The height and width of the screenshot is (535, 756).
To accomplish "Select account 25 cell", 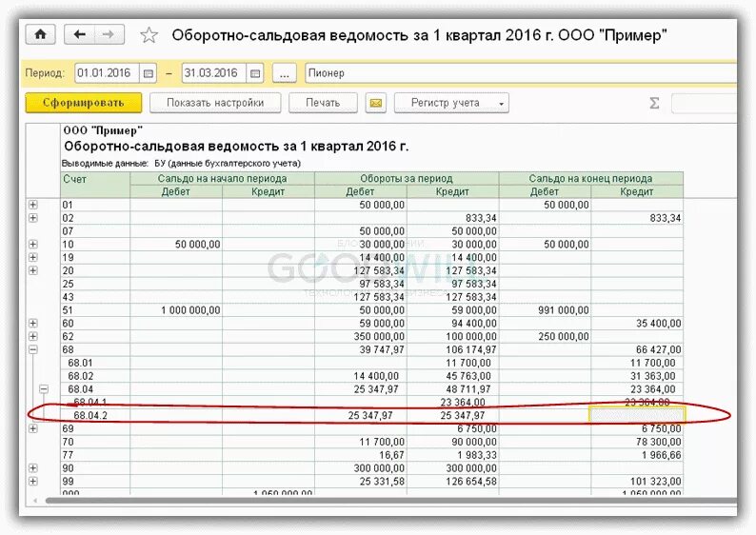I will pyautogui.click(x=95, y=284).
